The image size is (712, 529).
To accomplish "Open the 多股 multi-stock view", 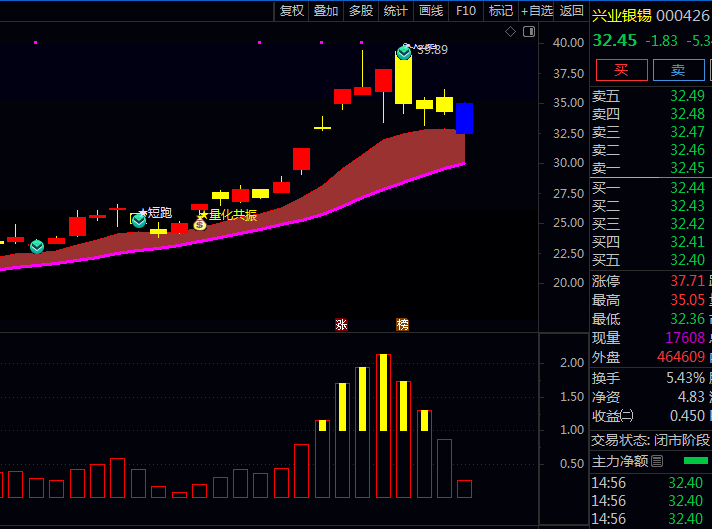I will [x=361, y=10].
